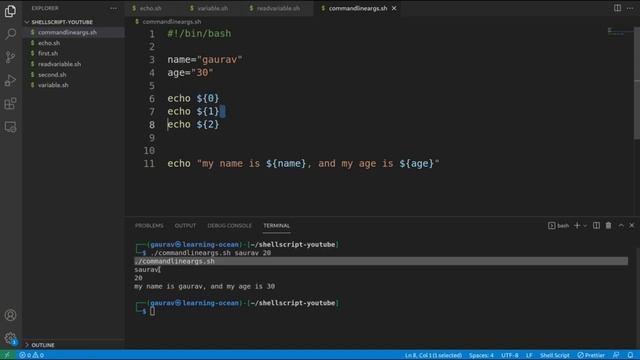Open Source Control view
The height and width of the screenshot is (360, 640).
[x=11, y=57]
